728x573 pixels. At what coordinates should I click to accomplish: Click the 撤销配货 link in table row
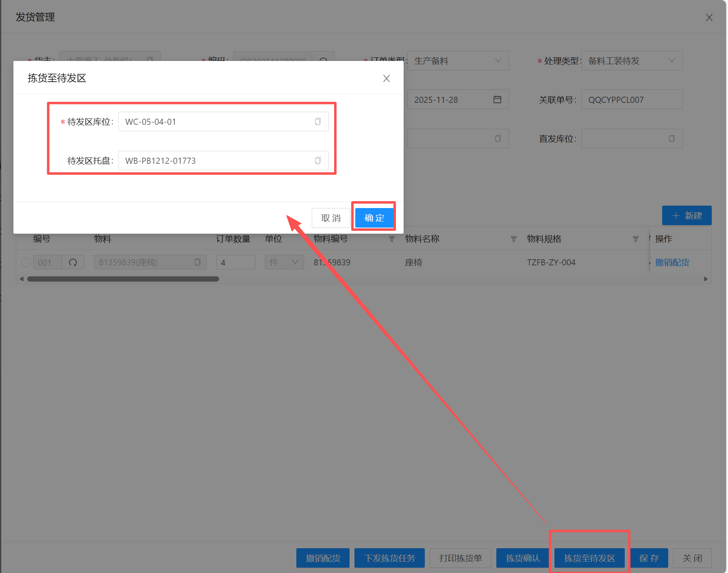(672, 263)
